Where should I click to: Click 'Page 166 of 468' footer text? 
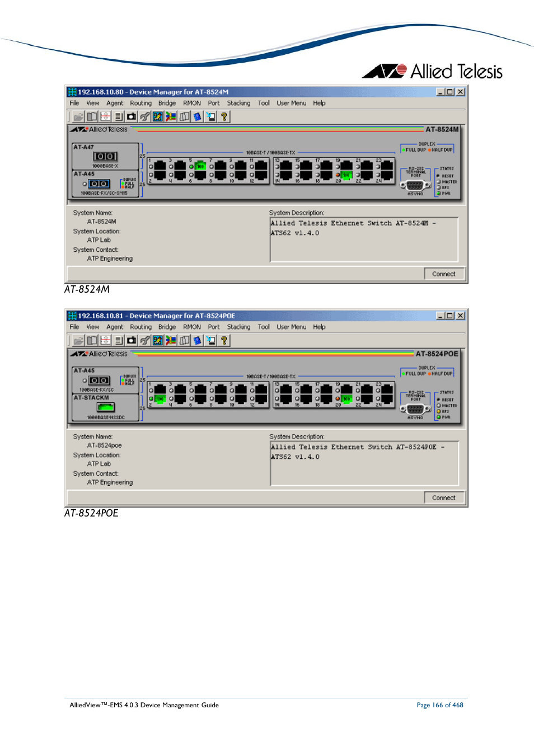tap(440, 705)
